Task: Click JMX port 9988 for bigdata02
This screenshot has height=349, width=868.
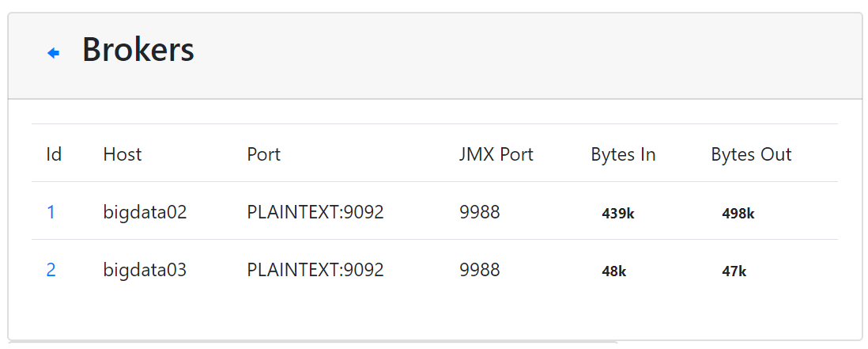Action: pyautogui.click(x=480, y=212)
